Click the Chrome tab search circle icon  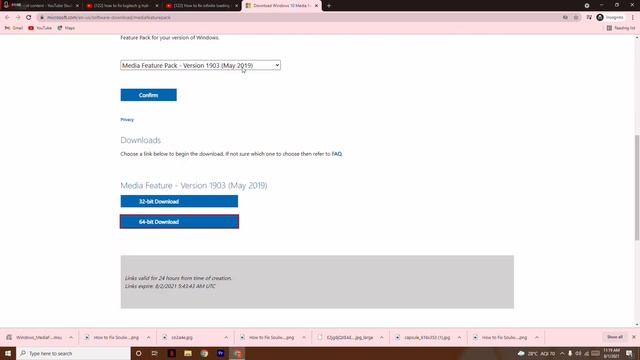587,6
